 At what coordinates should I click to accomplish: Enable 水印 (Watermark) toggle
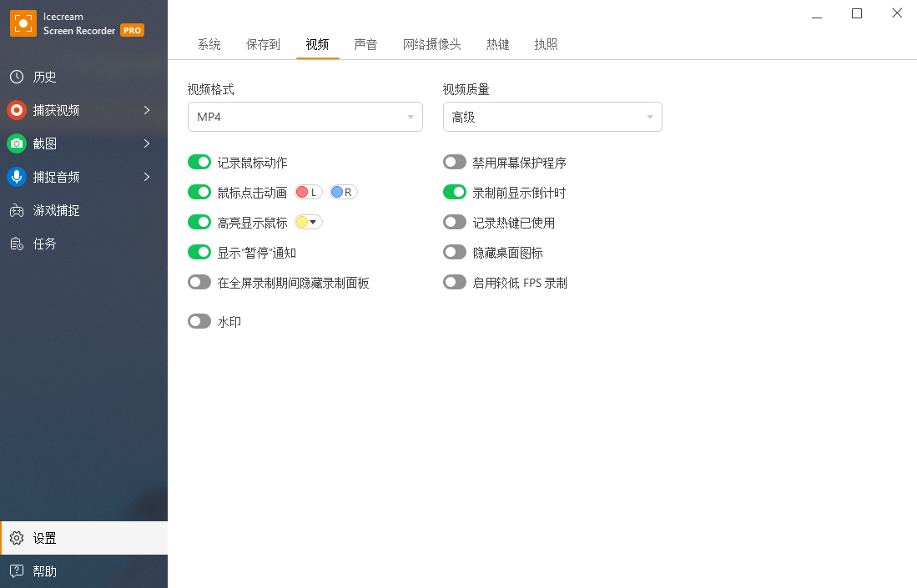click(x=199, y=321)
